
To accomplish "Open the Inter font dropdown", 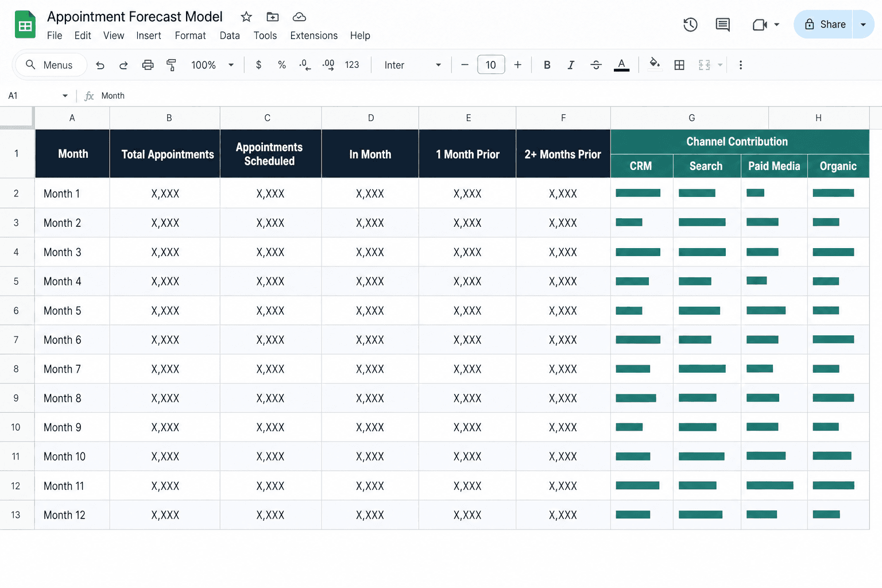I will 413,65.
